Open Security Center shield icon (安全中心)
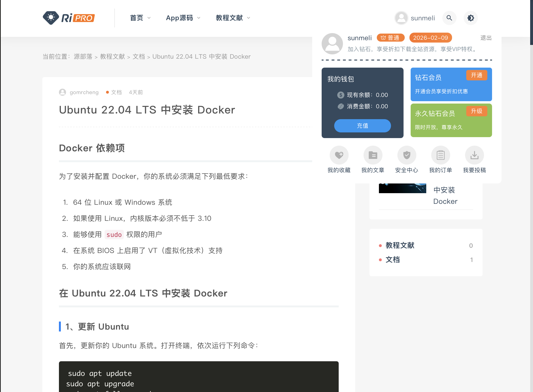 (x=407, y=155)
